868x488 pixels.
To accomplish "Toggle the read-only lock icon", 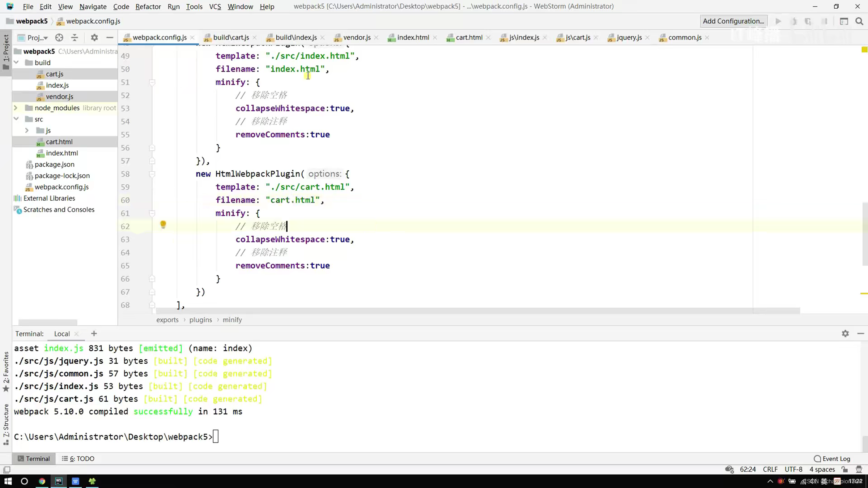I will pos(845,469).
